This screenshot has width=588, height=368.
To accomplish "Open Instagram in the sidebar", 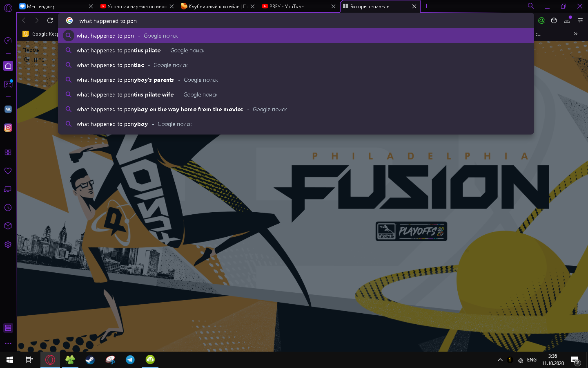I will (x=8, y=128).
